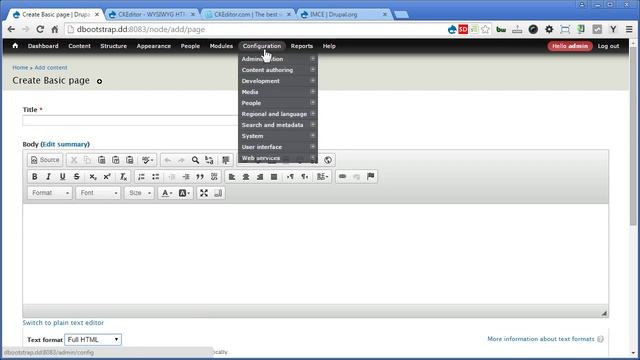The image size is (640, 360).
Task: Click the Italic formatting icon
Action: coord(49,177)
